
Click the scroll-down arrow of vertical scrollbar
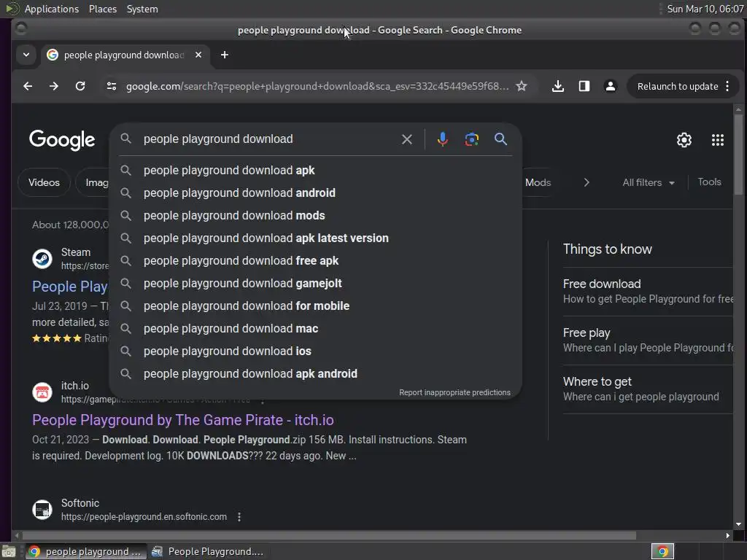click(738, 524)
